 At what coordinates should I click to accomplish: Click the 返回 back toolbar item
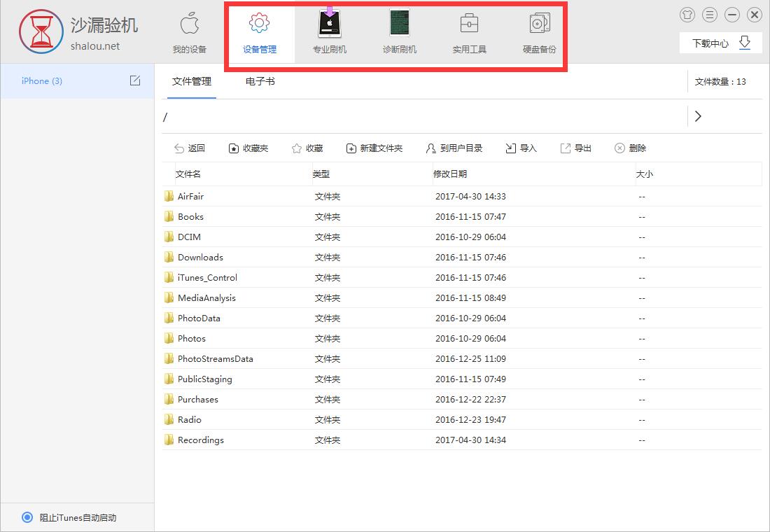pos(190,148)
